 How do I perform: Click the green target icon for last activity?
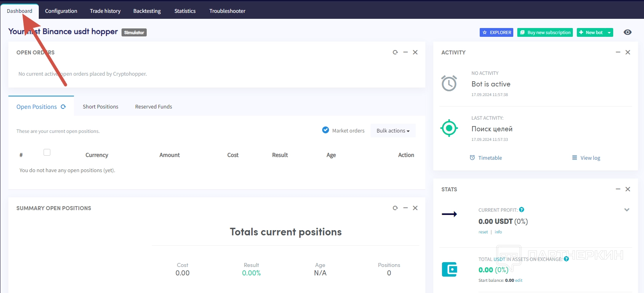tap(449, 128)
